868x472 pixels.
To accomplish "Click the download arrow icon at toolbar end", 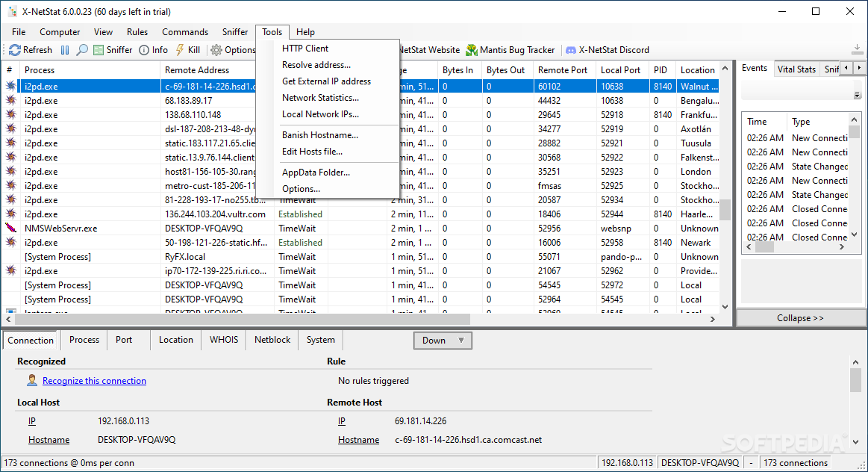I will click(x=857, y=49).
